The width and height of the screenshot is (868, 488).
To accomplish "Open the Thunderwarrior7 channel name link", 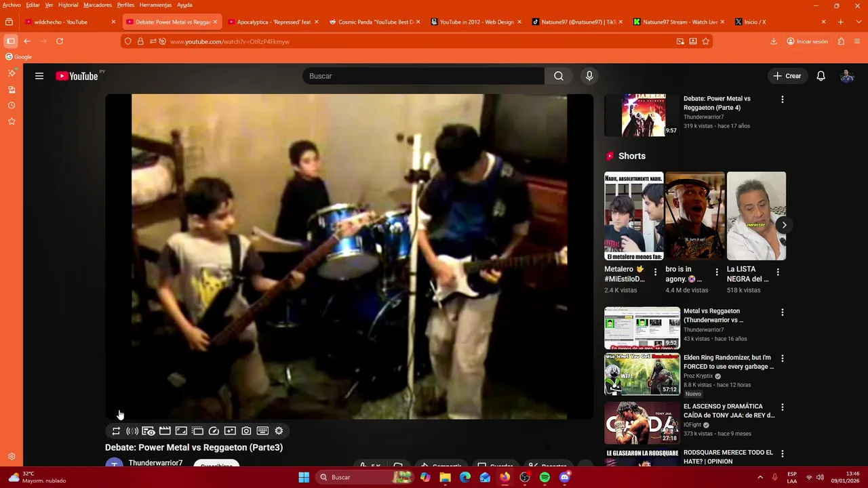I will click(x=155, y=463).
